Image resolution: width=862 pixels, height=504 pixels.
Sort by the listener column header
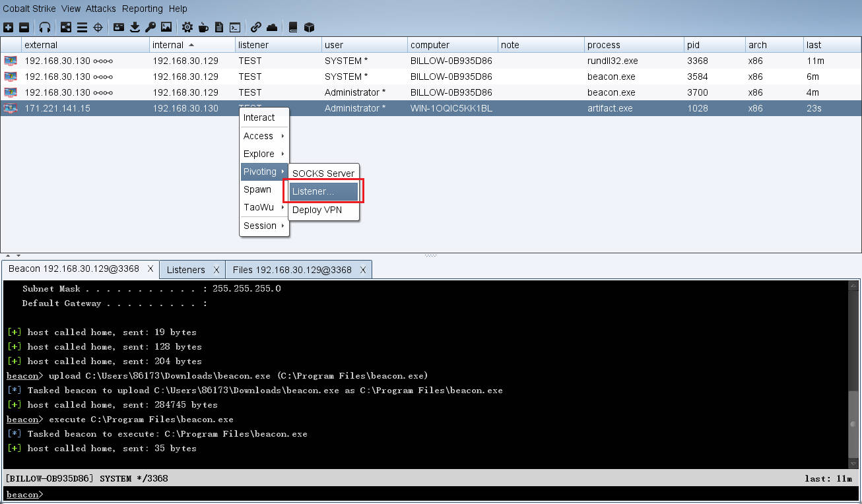point(278,45)
